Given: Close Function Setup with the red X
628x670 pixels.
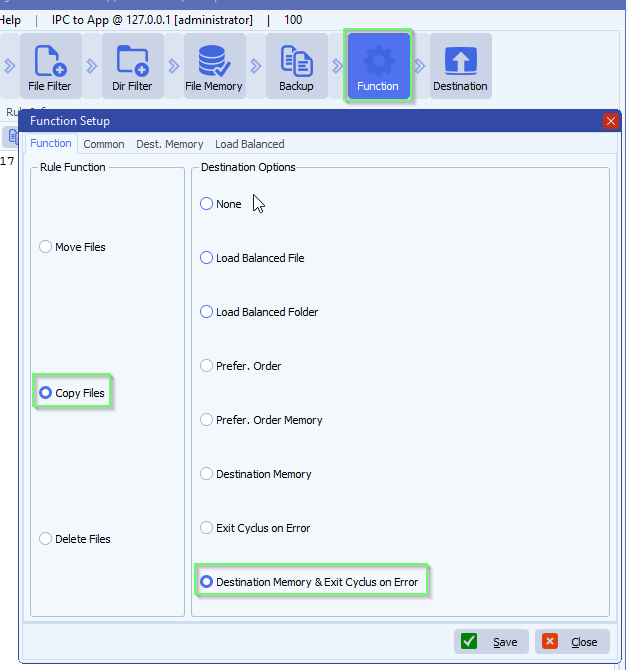Looking at the screenshot, I should click(611, 121).
